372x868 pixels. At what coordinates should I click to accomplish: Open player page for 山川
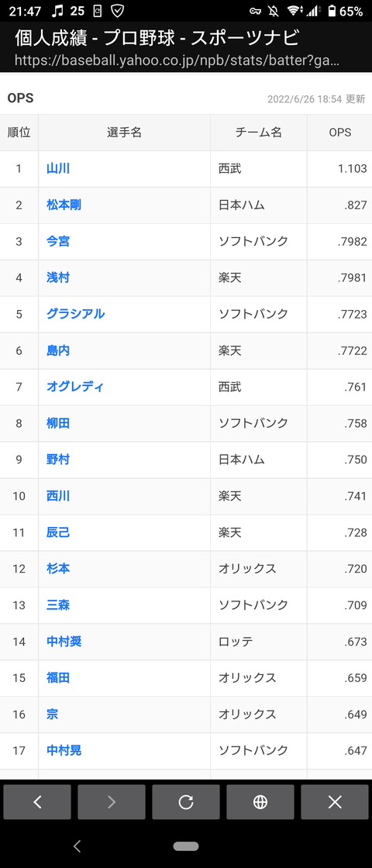58,169
